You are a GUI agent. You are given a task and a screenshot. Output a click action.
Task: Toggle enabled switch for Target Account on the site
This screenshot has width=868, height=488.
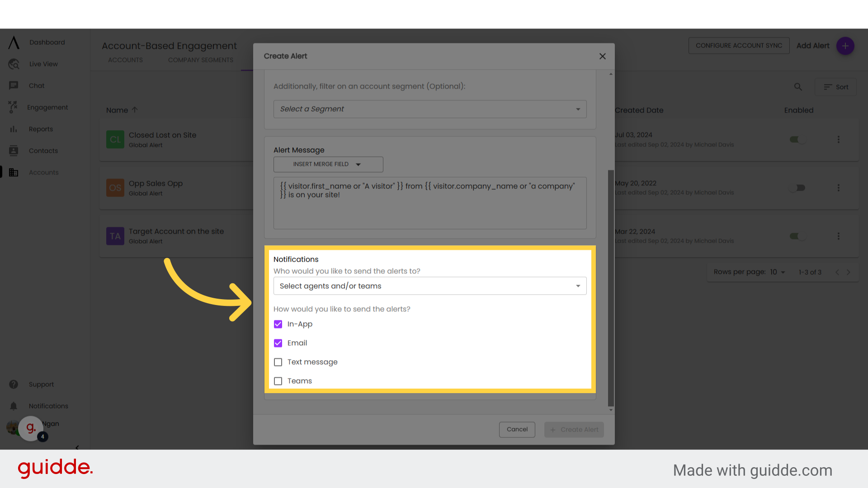coord(797,236)
